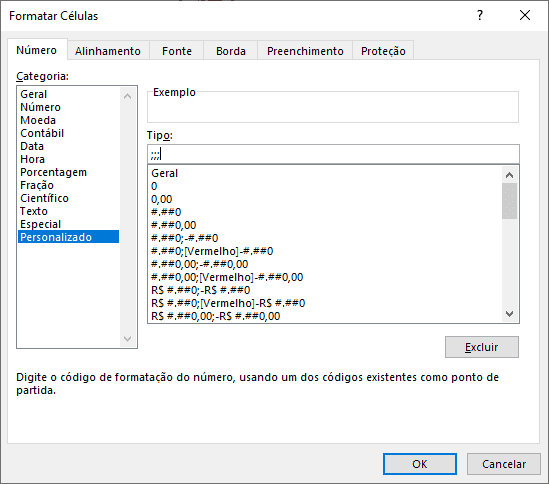Click the format list scroll up arrow
The height and width of the screenshot is (484, 549).
[509, 175]
